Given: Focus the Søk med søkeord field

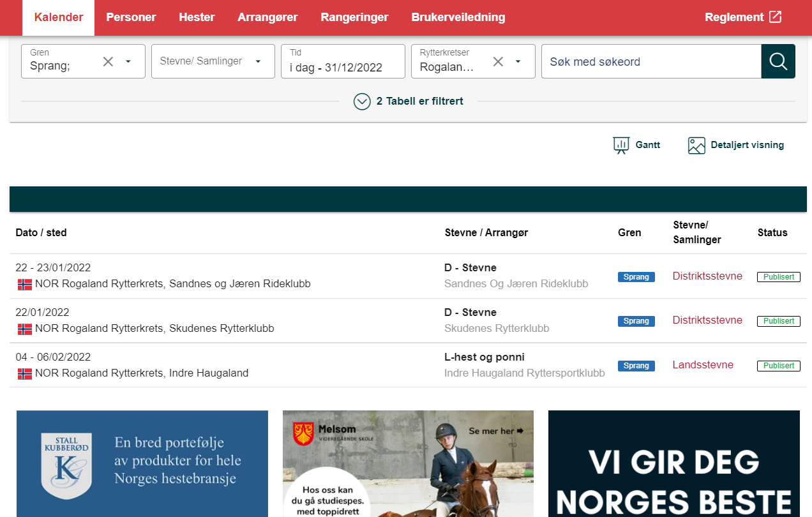Looking at the screenshot, I should [x=651, y=61].
